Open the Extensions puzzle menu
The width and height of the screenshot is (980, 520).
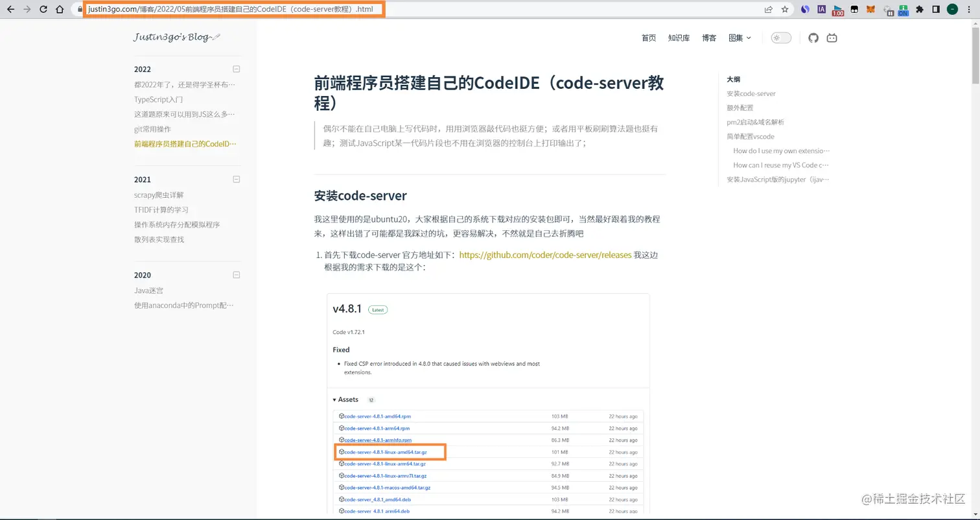tap(919, 9)
